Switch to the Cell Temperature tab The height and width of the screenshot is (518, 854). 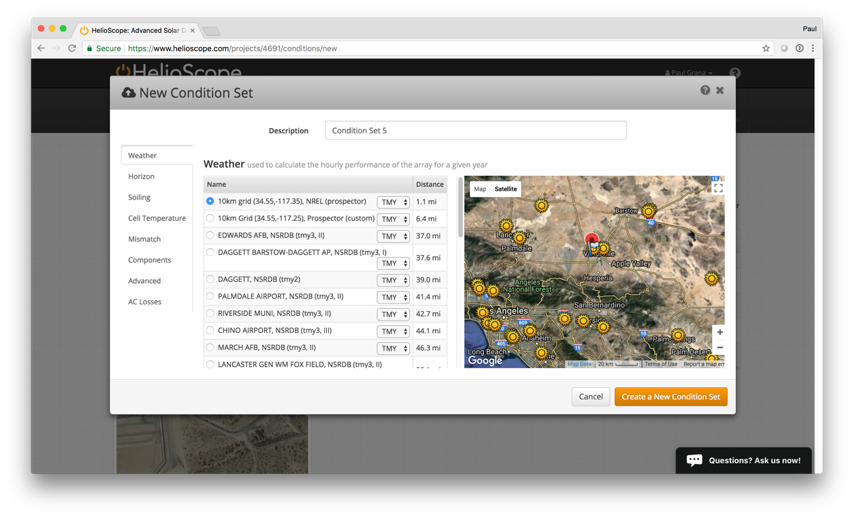coord(157,218)
